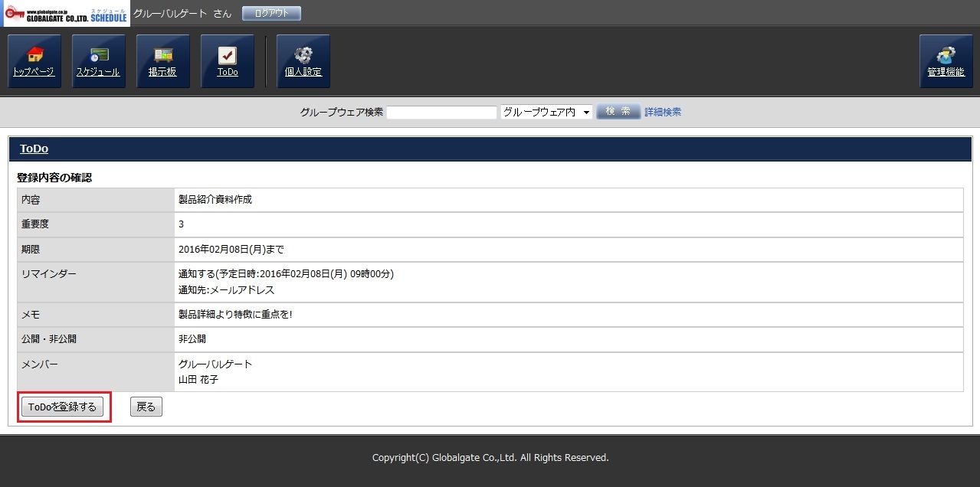Open the 管理機能 admin icon
The width and height of the screenshot is (980, 487).
click(x=946, y=61)
